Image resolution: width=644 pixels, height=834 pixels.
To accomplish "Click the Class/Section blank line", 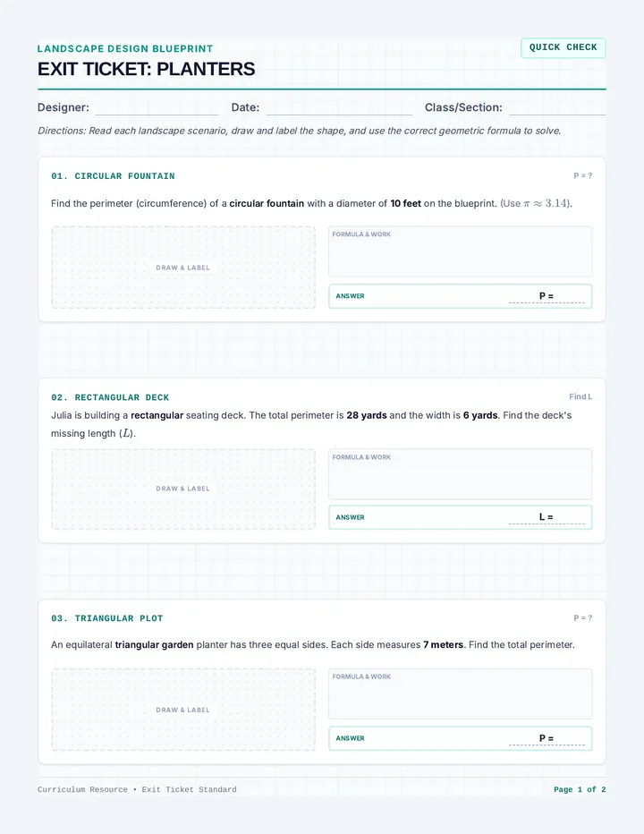I will tap(557, 108).
